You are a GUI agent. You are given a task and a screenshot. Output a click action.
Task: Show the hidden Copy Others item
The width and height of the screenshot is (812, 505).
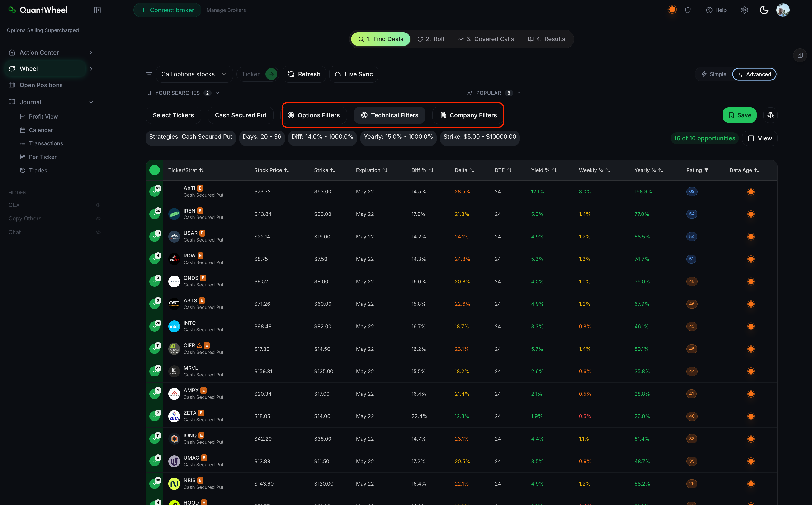coord(98,219)
